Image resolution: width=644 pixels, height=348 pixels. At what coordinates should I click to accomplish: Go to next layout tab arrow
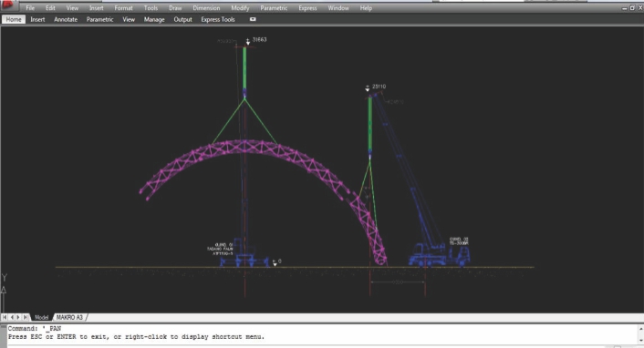pyautogui.click(x=18, y=317)
